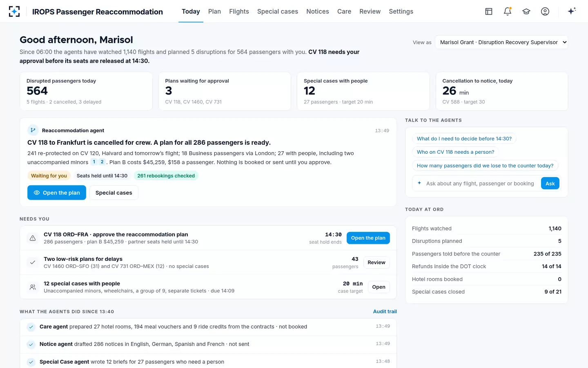Open the Review tab in top navigation
Image resolution: width=588 pixels, height=368 pixels.
(370, 11)
